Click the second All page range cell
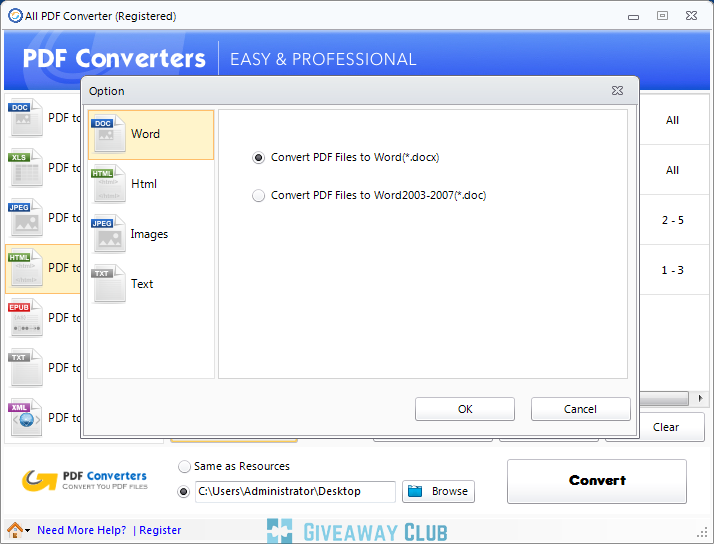 point(673,171)
